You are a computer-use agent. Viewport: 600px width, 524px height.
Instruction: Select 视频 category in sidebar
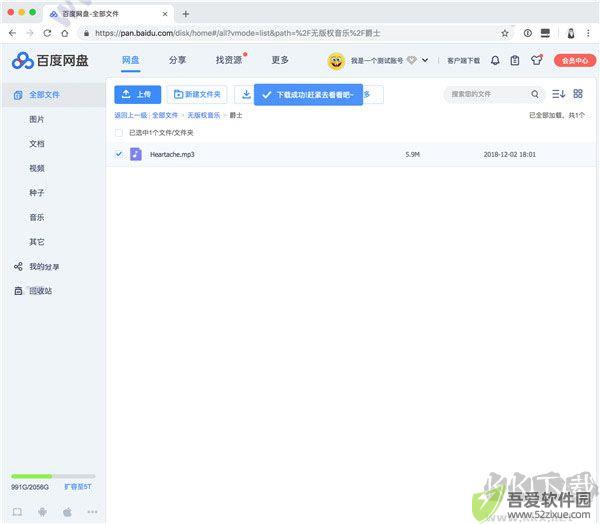coord(37,168)
